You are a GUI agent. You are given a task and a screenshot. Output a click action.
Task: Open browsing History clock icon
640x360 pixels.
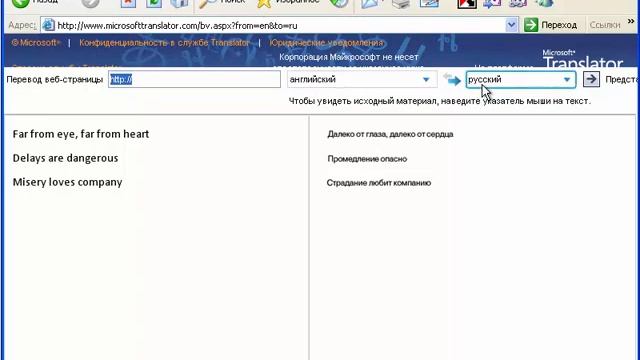click(338, 3)
